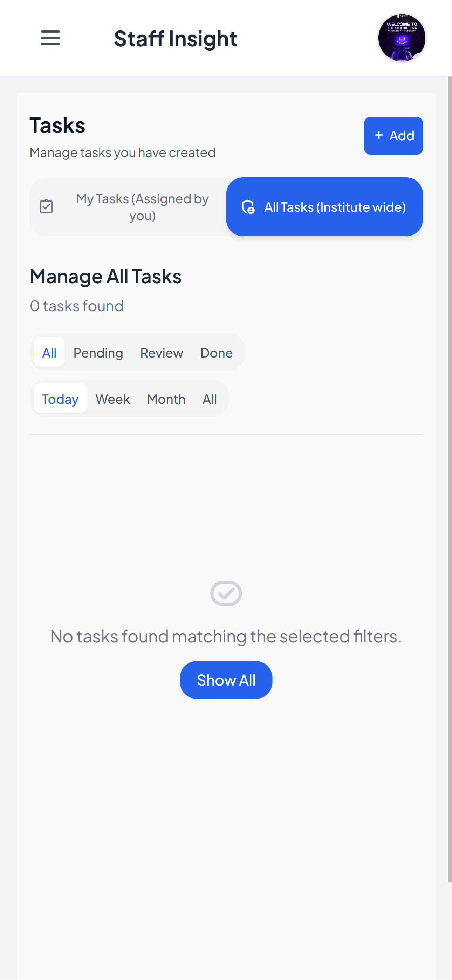
Task: Select All Tasks (Institute wide) tab
Action: (x=324, y=206)
